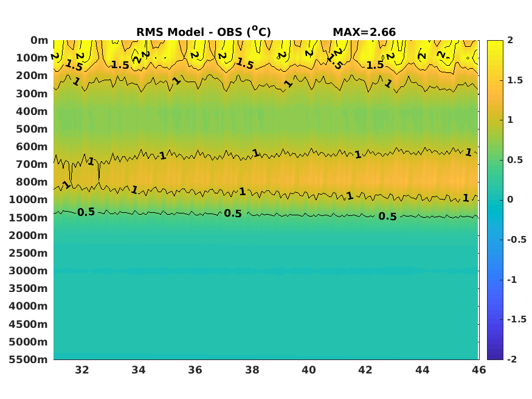This screenshot has height=399, width=532.
Task: Click the colorbar's top tick label '2'
Action: [x=510, y=40]
